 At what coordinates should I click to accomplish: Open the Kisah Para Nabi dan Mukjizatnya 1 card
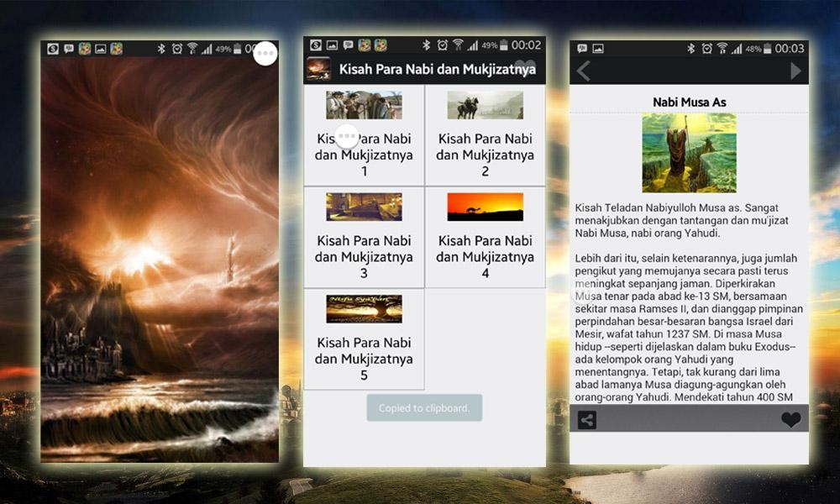[364, 135]
